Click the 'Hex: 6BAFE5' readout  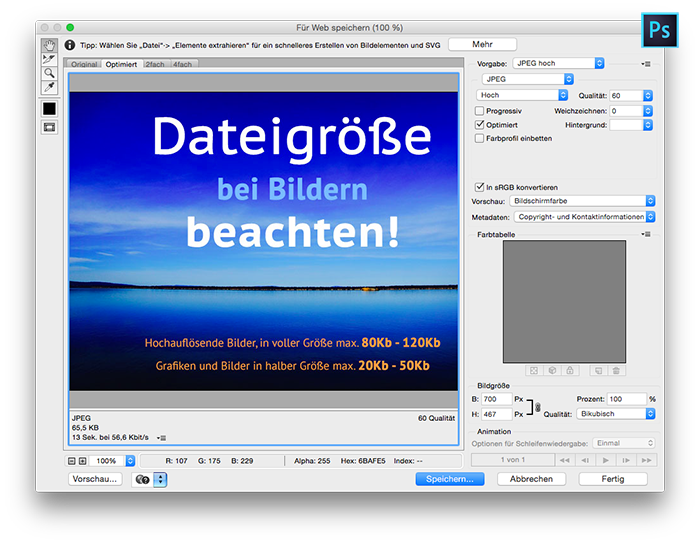pos(363,461)
